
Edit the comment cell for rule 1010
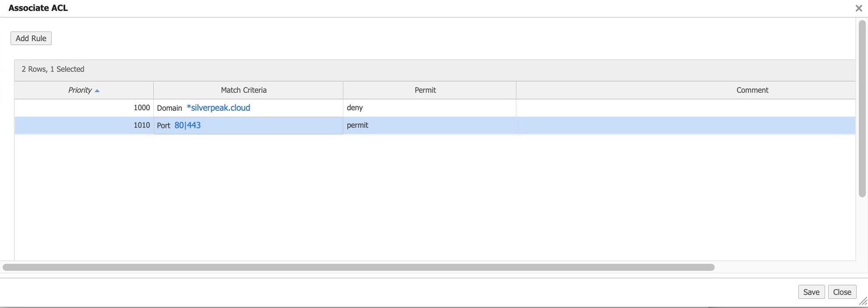(685, 125)
